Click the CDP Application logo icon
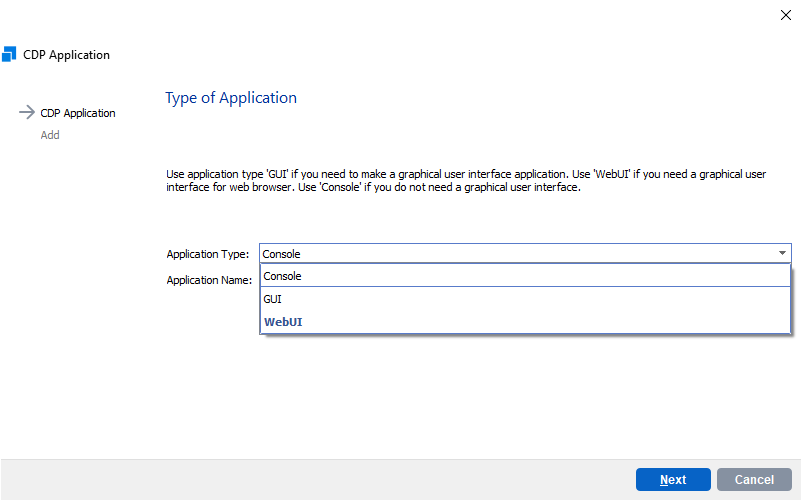The image size is (802, 501). (10, 54)
